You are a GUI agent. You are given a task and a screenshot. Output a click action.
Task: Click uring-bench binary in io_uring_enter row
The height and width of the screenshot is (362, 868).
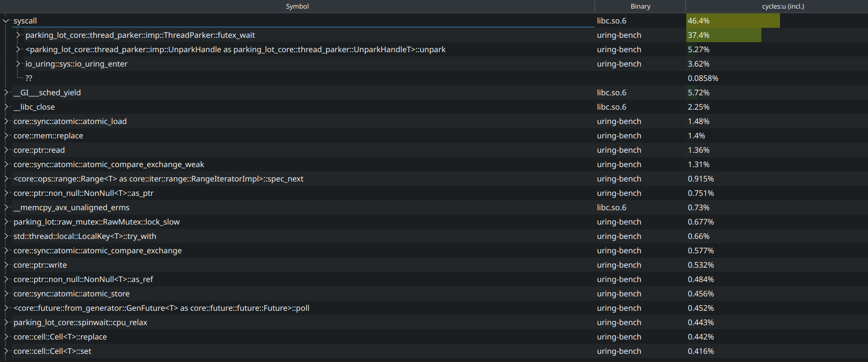point(619,64)
